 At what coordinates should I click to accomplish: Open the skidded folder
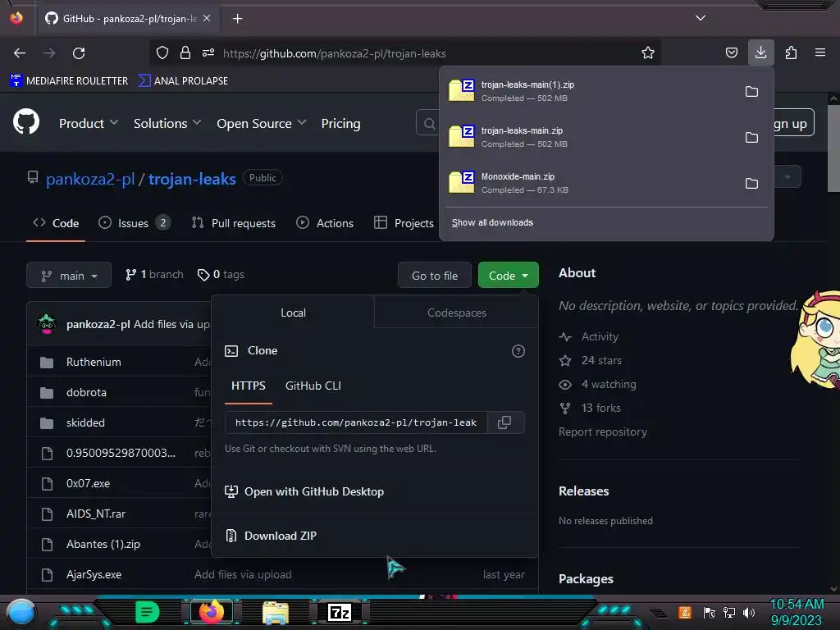[x=85, y=422]
